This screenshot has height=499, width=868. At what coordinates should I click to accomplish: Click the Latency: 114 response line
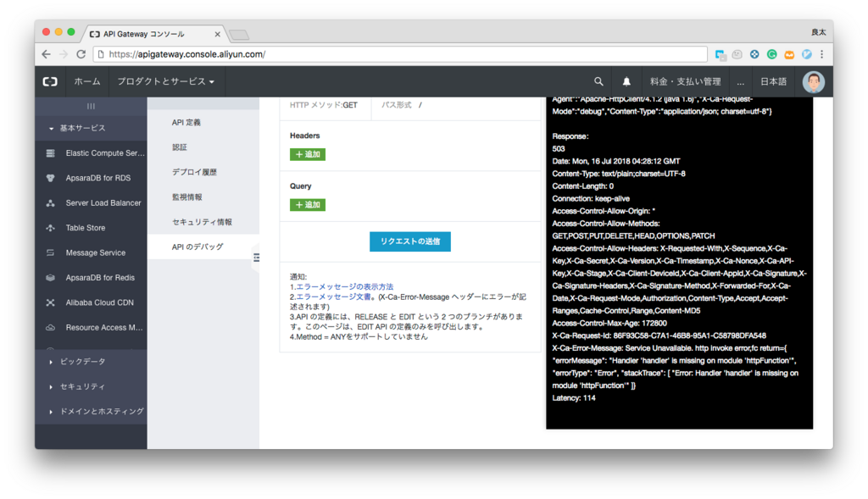[x=574, y=398]
